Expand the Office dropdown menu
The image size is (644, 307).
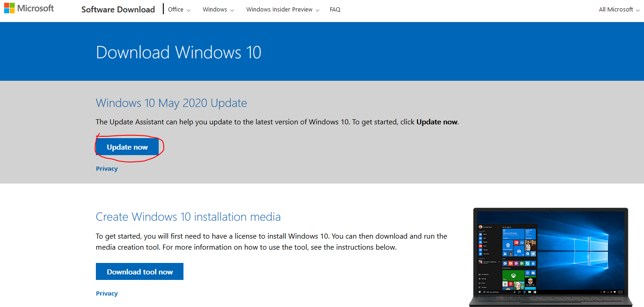coord(179,10)
